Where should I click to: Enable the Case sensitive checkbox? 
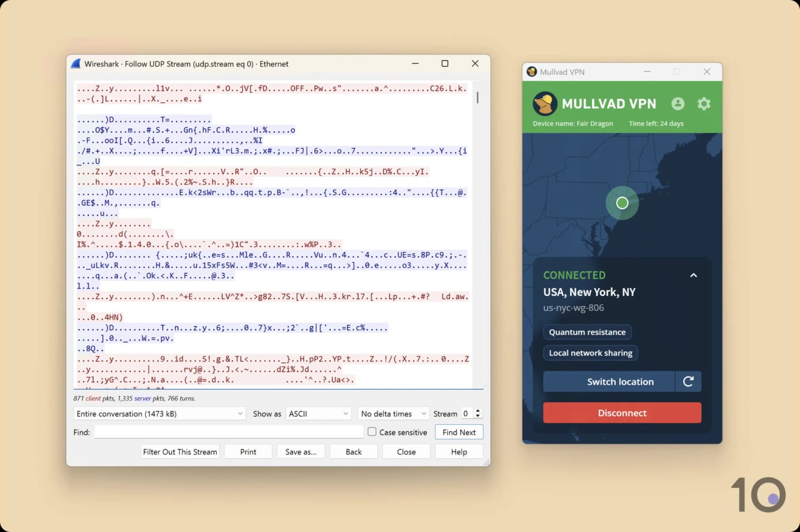point(372,431)
